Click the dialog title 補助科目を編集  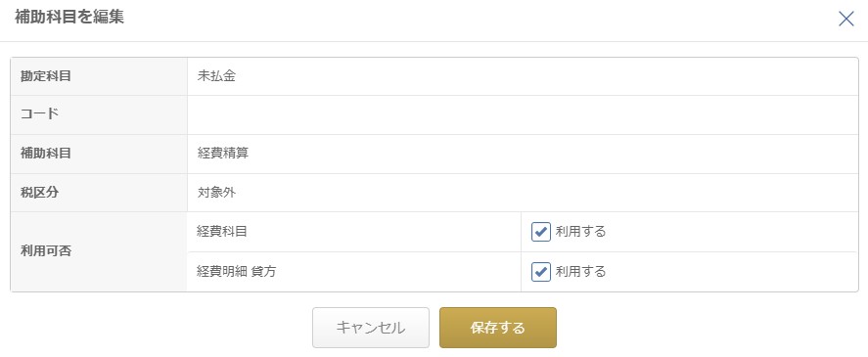click(x=69, y=18)
